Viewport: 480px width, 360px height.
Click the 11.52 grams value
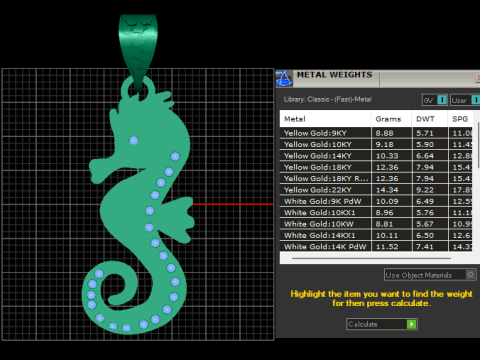pos(387,247)
